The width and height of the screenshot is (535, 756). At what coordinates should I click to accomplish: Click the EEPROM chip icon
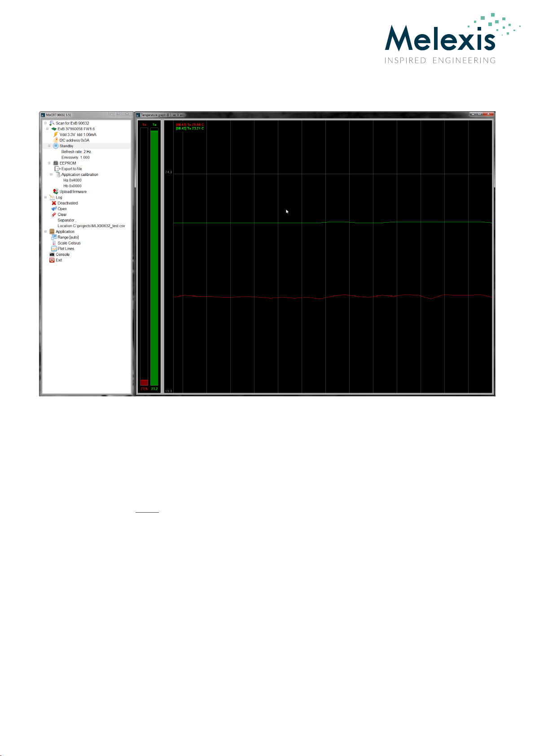pos(56,163)
